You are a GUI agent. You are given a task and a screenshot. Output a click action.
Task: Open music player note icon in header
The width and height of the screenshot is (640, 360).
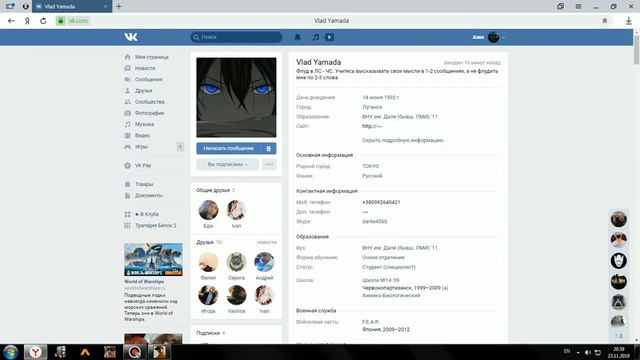pos(316,37)
